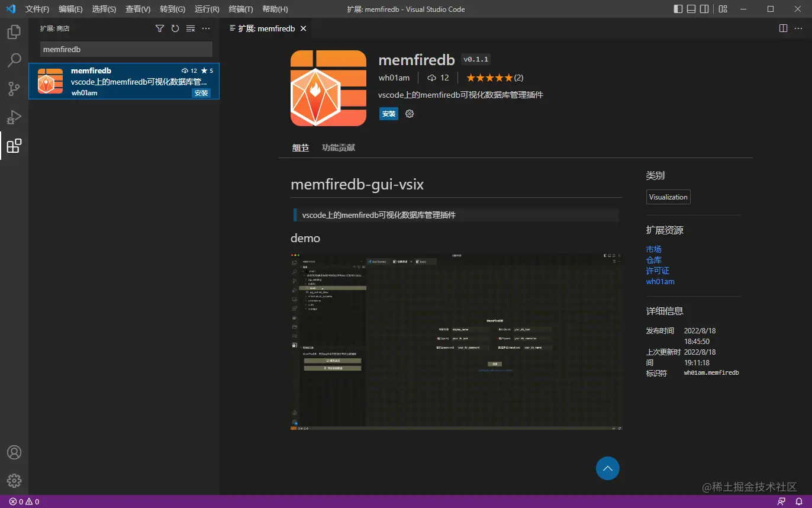Switch to the 细节 tab
Image resolution: width=812 pixels, height=508 pixels.
tap(301, 148)
